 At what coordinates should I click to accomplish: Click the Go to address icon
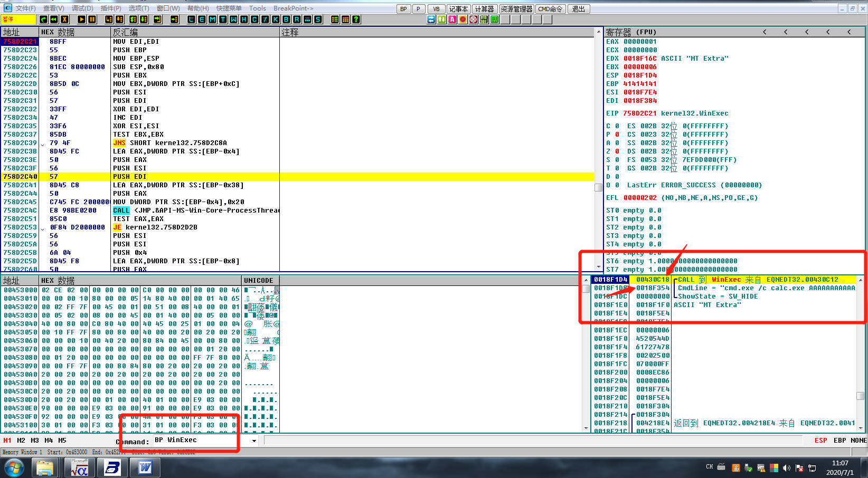(175, 19)
